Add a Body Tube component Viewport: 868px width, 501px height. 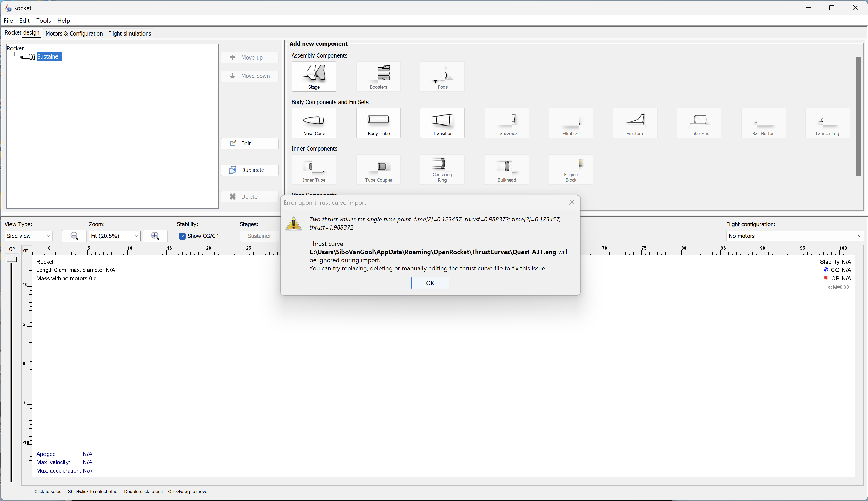pos(378,123)
